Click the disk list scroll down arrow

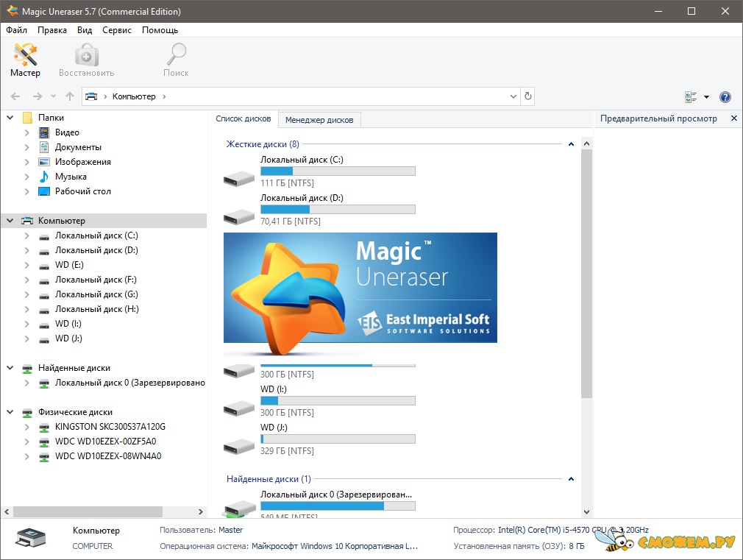pyautogui.click(x=586, y=512)
